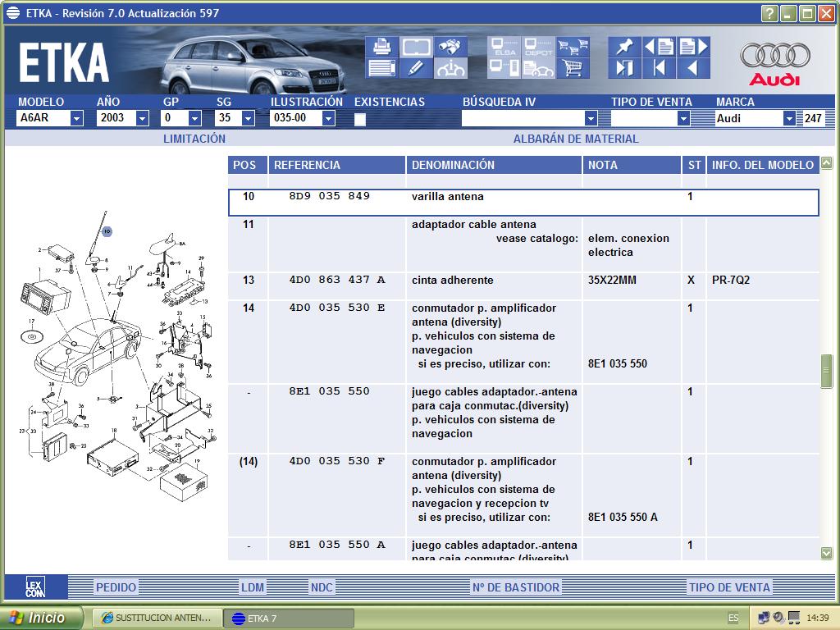Click the ETKA 7 taskbar button

(x=288, y=619)
